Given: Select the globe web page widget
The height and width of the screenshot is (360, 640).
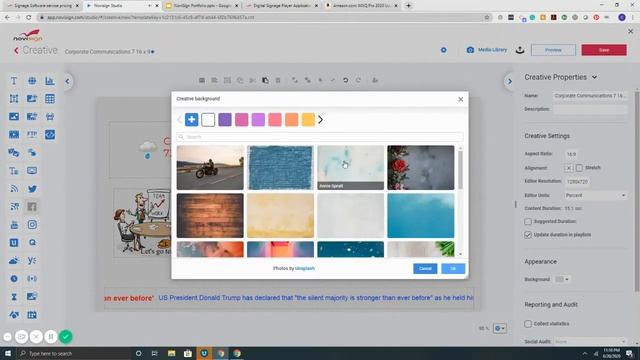Looking at the screenshot, I should (32, 81).
